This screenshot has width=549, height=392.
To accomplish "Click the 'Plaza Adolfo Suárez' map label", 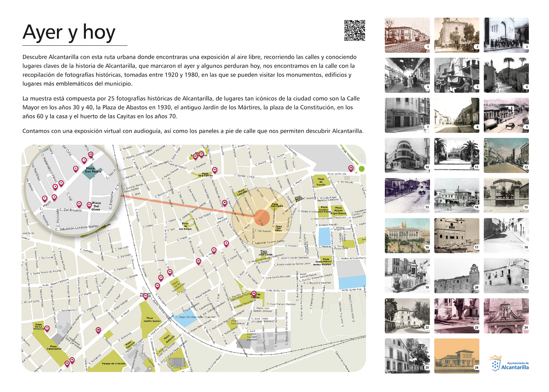I will pyautogui.click(x=152, y=320).
